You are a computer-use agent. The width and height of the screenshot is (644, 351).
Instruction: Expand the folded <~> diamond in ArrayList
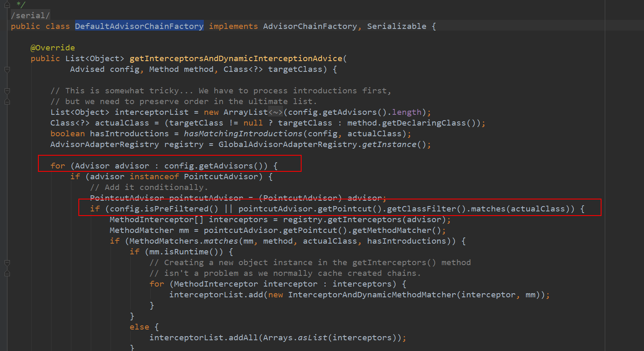[x=276, y=112]
